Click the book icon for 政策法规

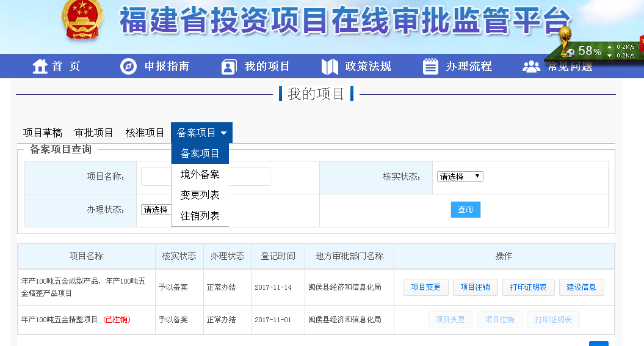(x=330, y=67)
